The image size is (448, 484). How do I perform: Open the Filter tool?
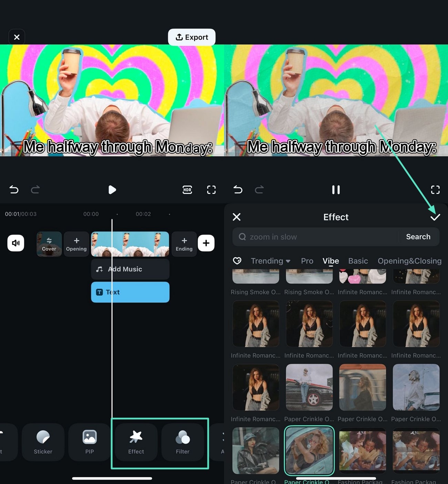(183, 442)
